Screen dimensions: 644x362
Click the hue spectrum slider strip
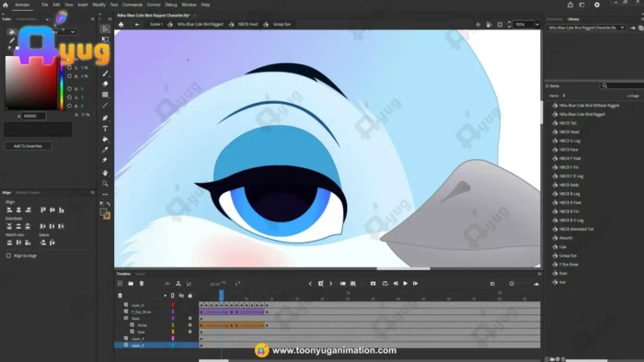click(x=62, y=85)
